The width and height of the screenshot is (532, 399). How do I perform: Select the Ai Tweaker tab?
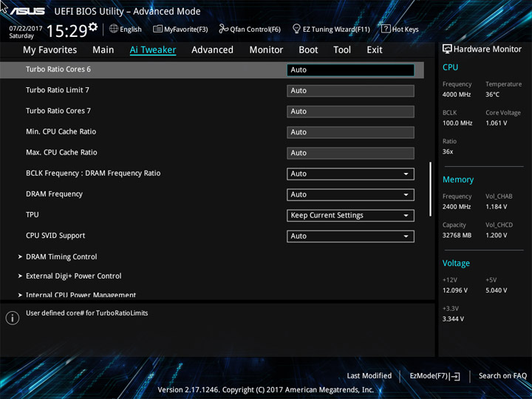[x=153, y=50]
